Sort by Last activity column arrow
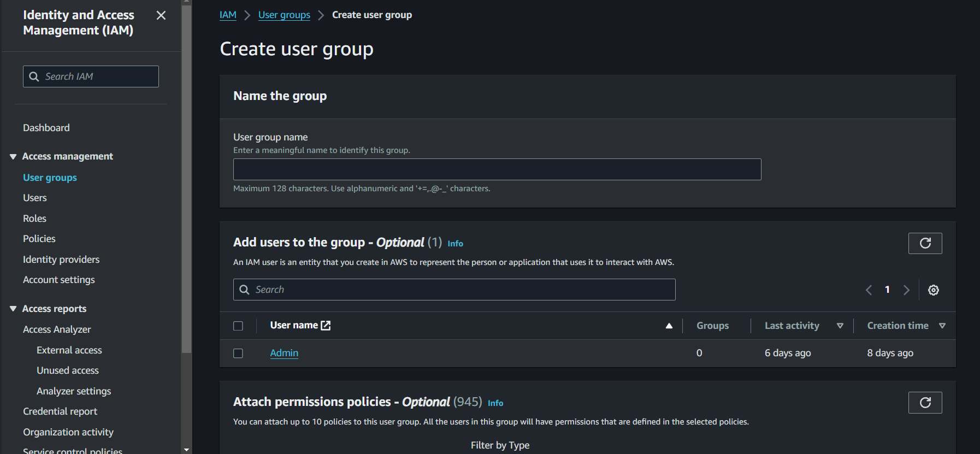The height and width of the screenshot is (454, 980). click(x=840, y=326)
